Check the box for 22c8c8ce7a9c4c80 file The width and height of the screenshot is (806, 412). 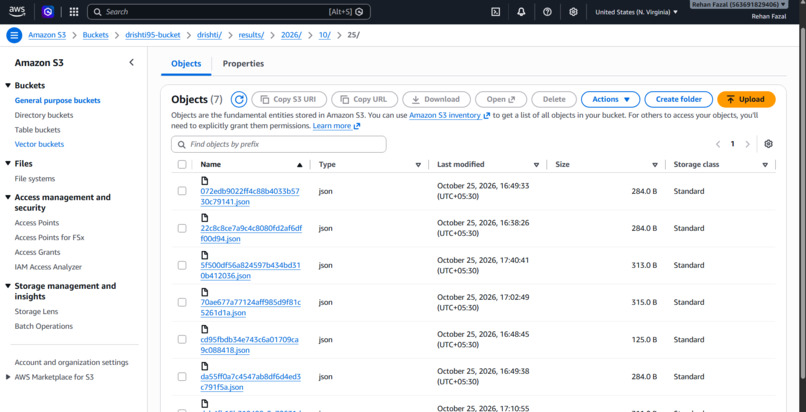182,228
